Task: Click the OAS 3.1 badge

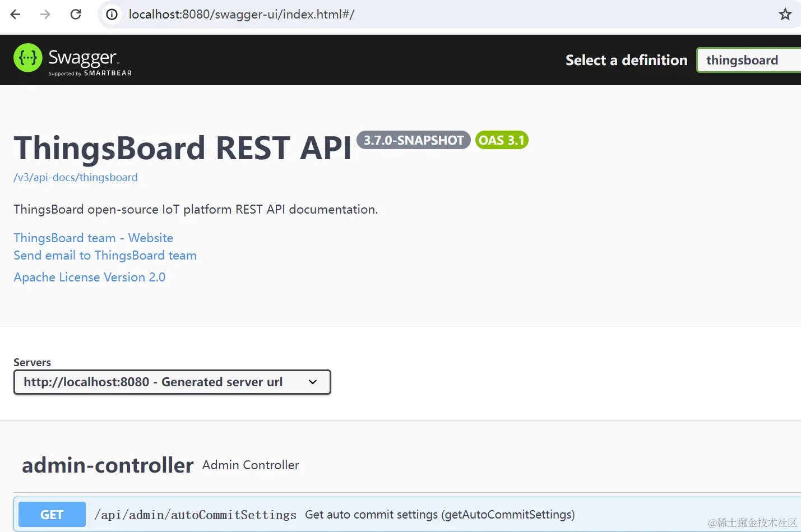Action: [501, 140]
